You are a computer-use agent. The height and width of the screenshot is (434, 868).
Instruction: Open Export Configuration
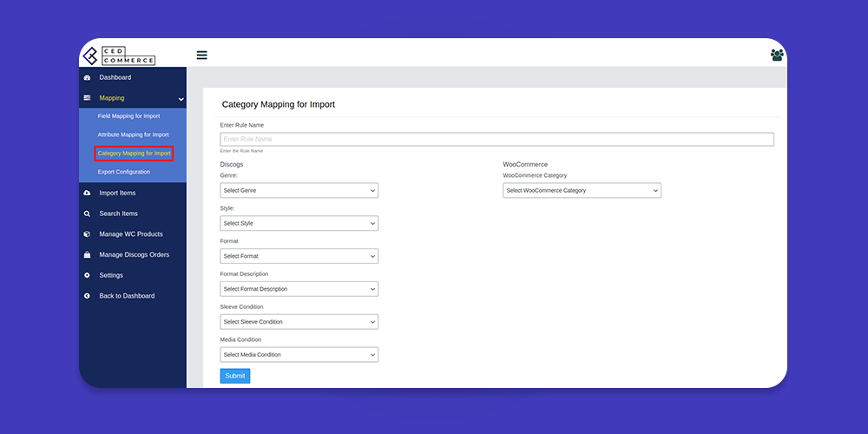[124, 172]
